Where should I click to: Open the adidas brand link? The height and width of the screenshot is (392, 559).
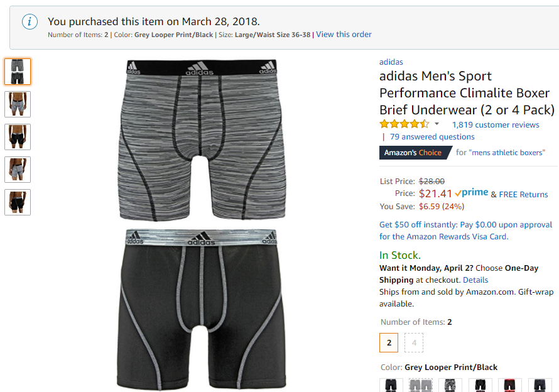(391, 62)
